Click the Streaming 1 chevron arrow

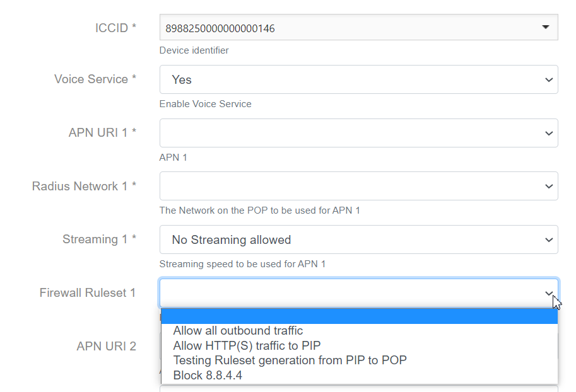coord(548,240)
